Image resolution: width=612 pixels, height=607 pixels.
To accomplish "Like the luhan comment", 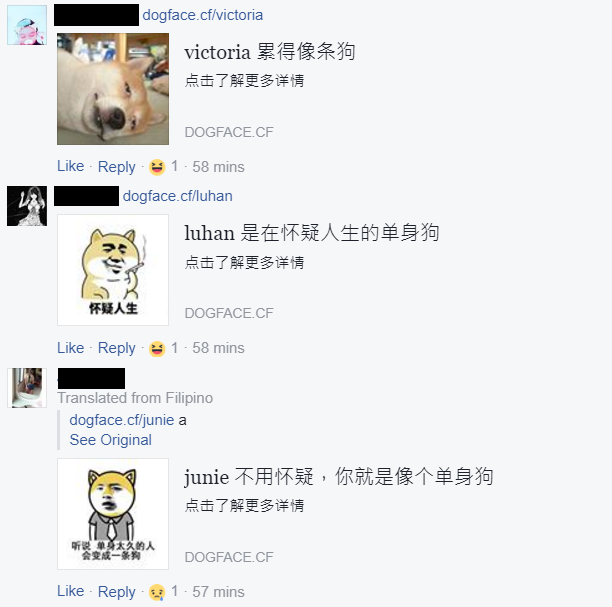I will (x=71, y=348).
